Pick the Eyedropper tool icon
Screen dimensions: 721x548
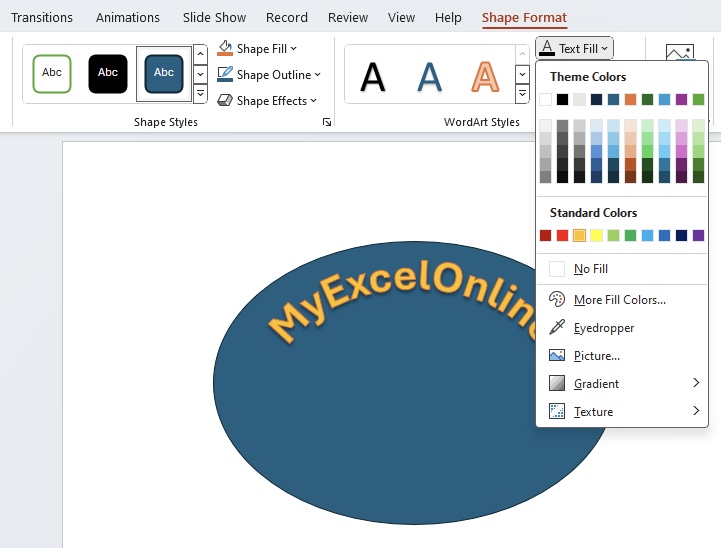(557, 327)
